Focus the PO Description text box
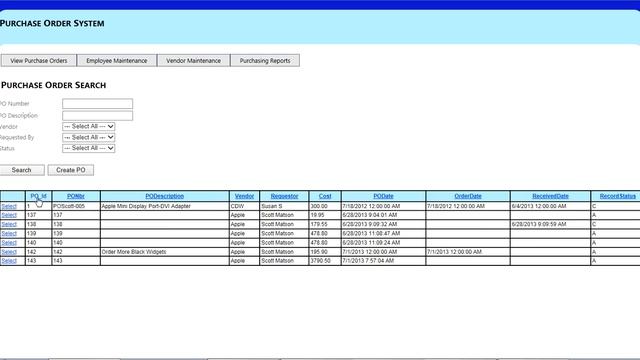The height and width of the screenshot is (360, 640). pos(98,116)
